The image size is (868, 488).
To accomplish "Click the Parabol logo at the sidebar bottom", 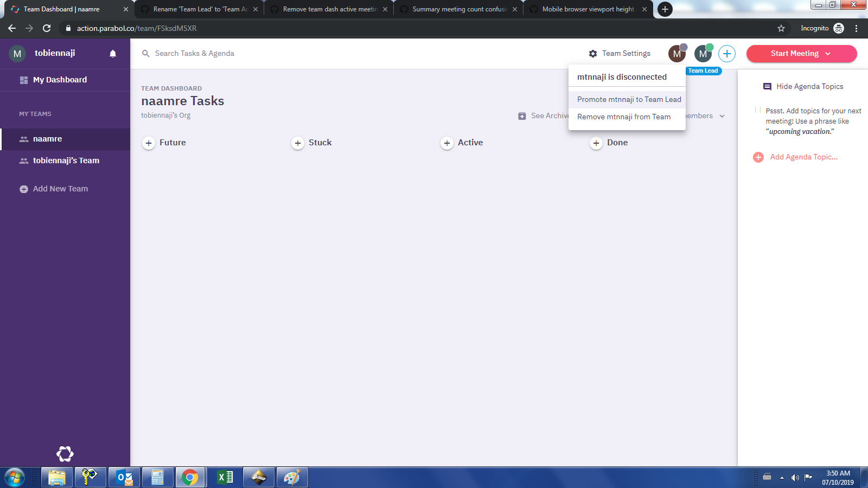I will (65, 454).
